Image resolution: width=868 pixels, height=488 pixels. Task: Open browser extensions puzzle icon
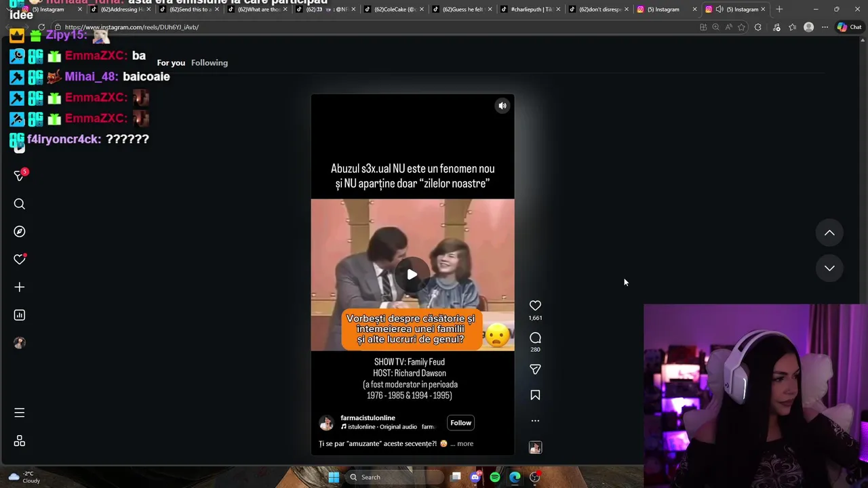tap(758, 27)
